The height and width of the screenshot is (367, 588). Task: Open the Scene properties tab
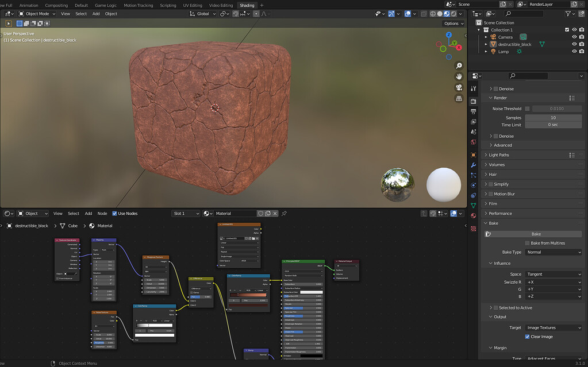pos(473,132)
